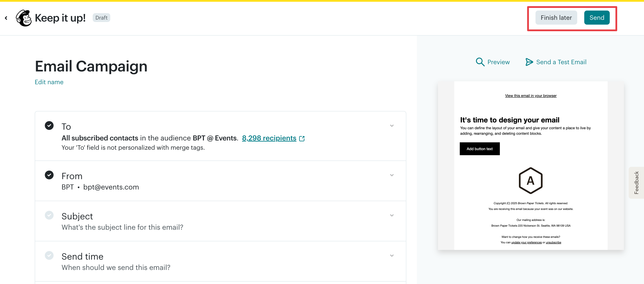Screen dimensions: 644x284
Task: Click View this email in your browser
Action: point(530,96)
